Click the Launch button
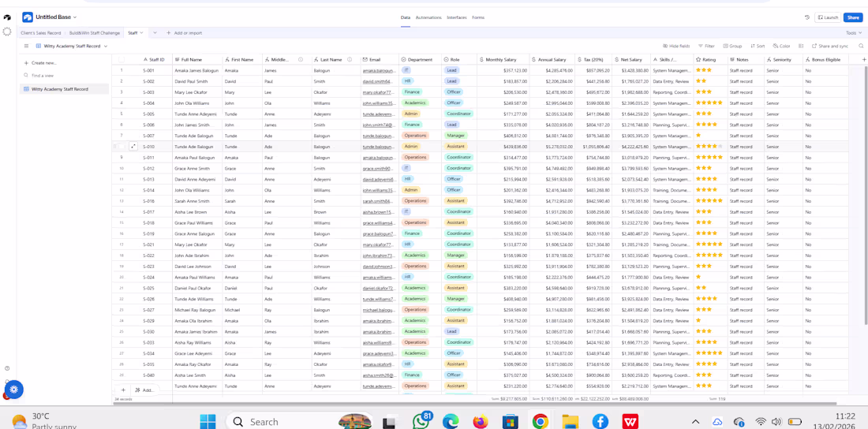Image resolution: width=868 pixels, height=429 pixels. pos(828,17)
